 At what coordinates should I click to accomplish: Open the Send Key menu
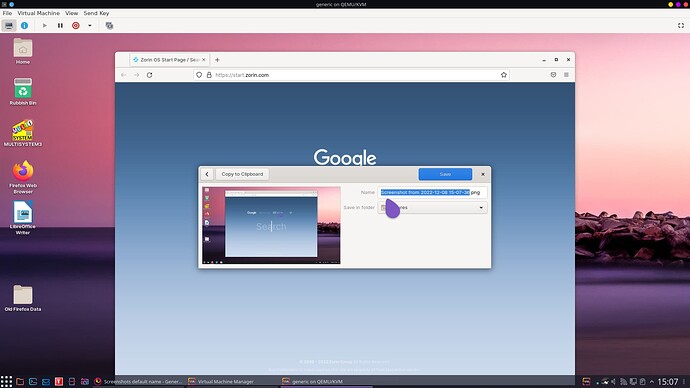point(96,13)
